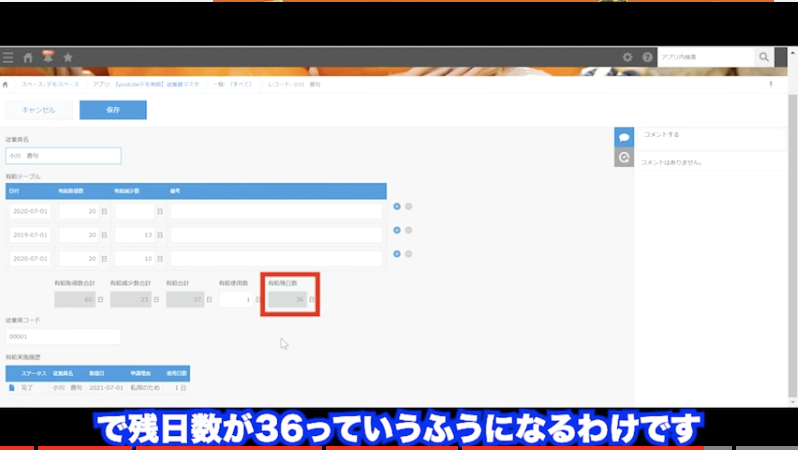Image resolution: width=798 pixels, height=450 pixels.
Task: Click the search magnifier button
Action: coord(765,58)
